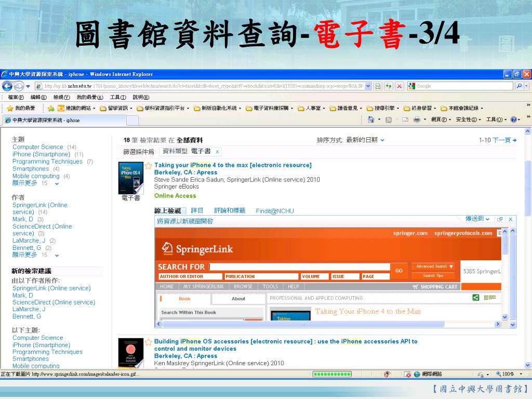Click the Internet zone globe in status bar
This screenshot has height=399, width=532.
[417, 374]
